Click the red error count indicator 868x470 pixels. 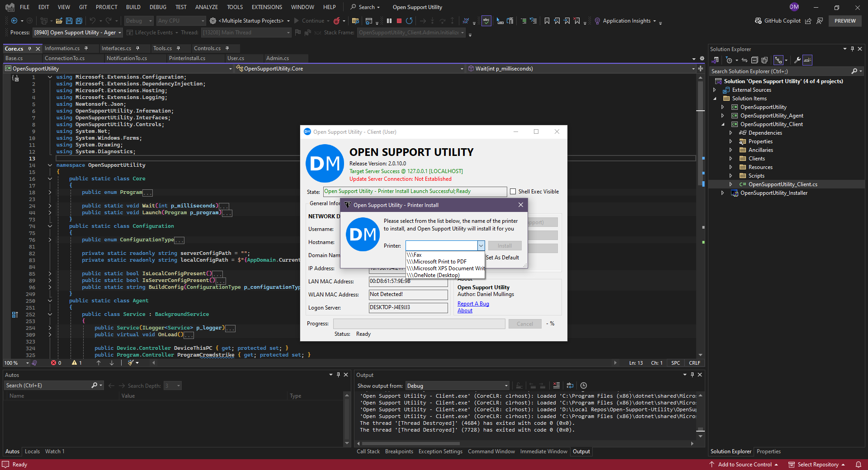[56, 363]
